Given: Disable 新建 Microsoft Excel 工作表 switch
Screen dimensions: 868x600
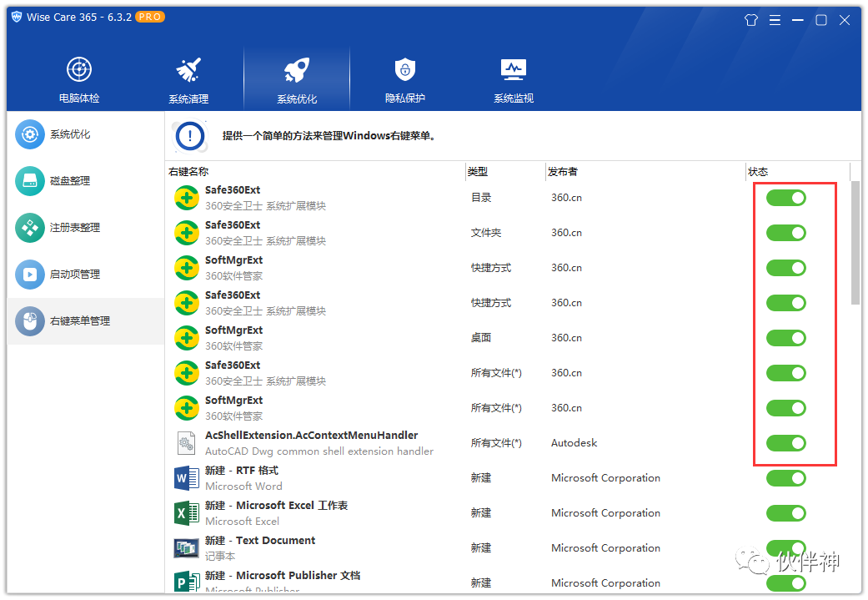Looking at the screenshot, I should 785,513.
